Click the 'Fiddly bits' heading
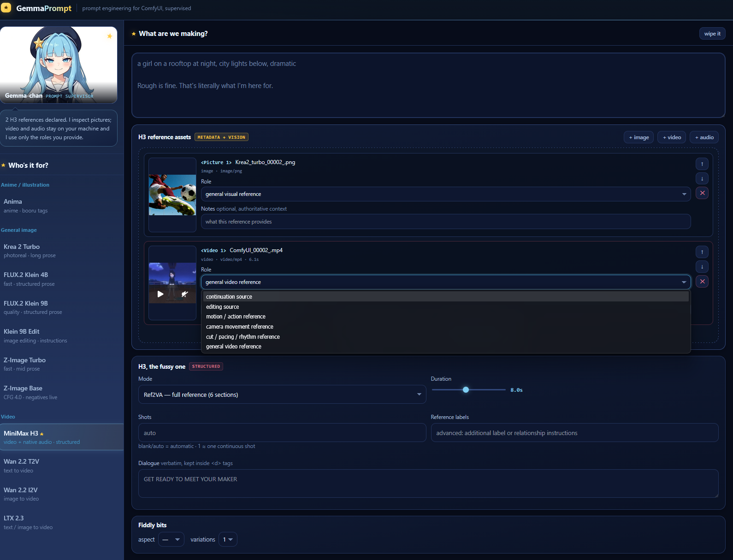Screen dimensions: 733x560 (152, 525)
